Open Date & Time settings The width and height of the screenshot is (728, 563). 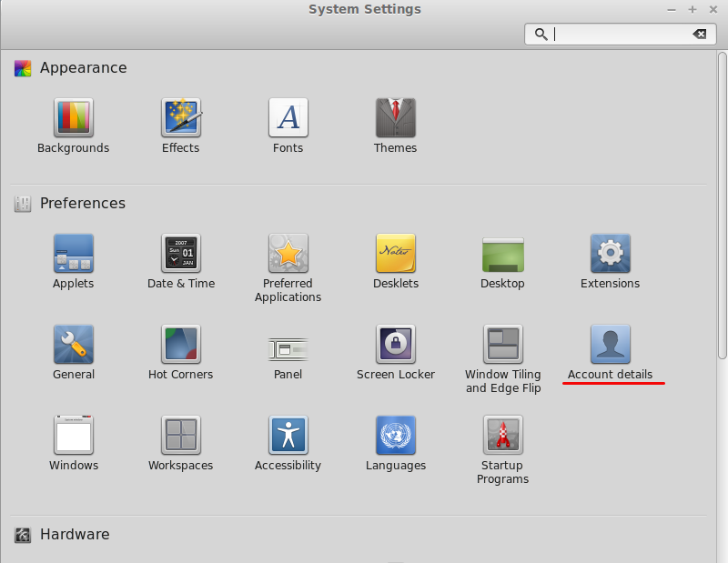coord(180,254)
